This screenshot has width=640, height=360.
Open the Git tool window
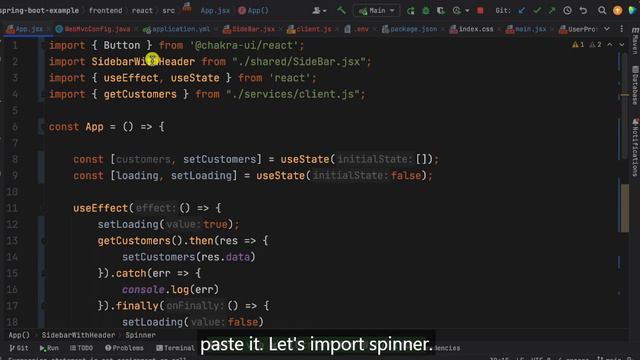[x=19, y=348]
